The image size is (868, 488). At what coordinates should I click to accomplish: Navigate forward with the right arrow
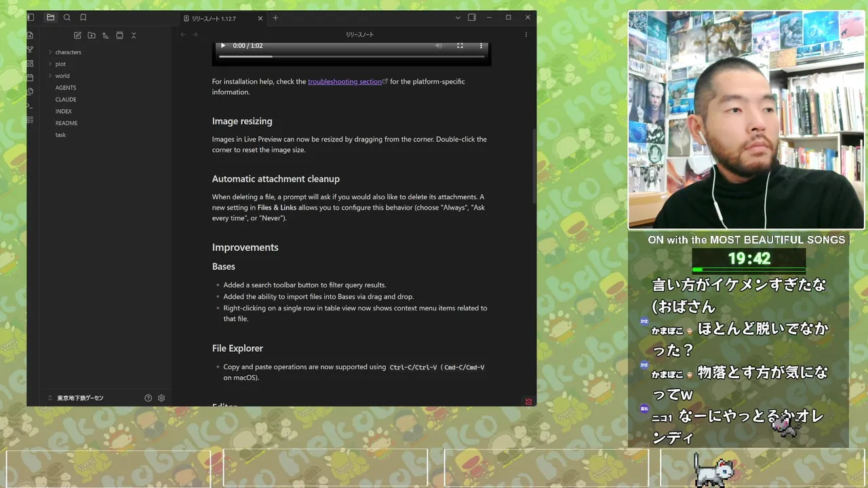point(195,35)
